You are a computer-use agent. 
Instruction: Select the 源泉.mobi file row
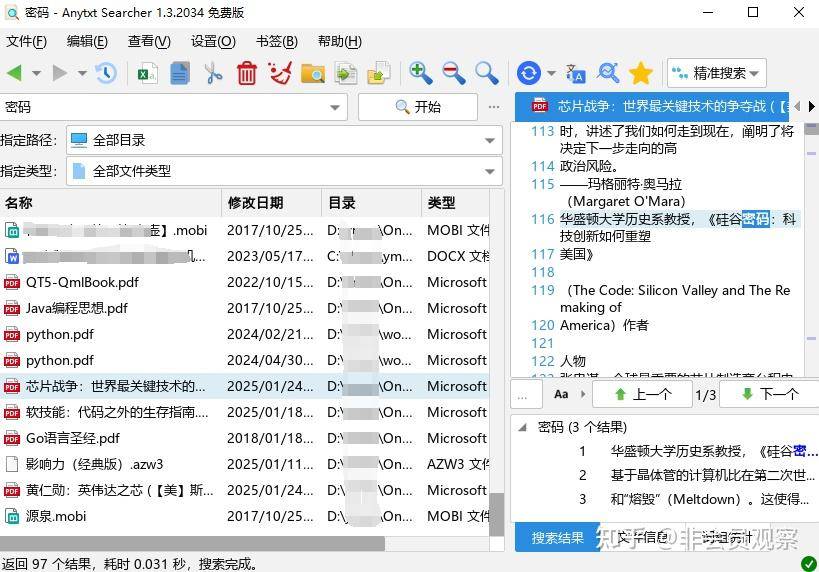(x=244, y=516)
